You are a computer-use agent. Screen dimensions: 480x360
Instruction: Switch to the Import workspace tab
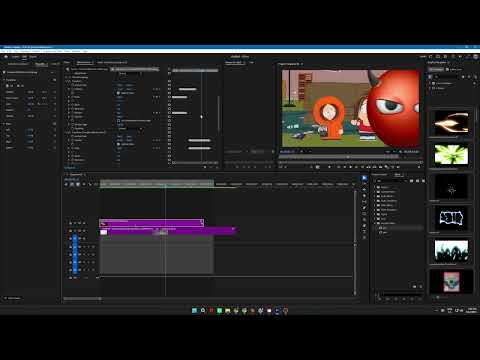[x=15, y=57]
